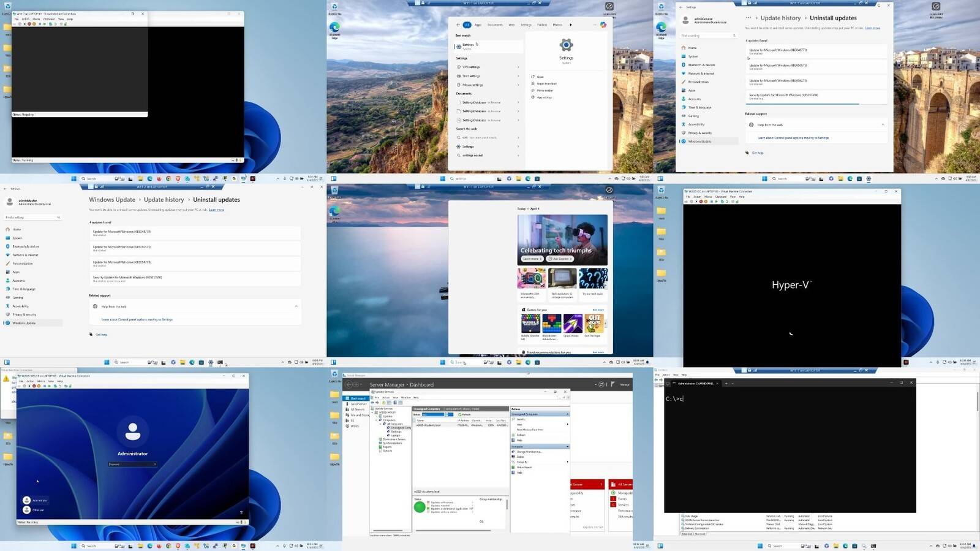Click the Windows Update breadcrumb heading
980x551 pixels.
(112, 200)
